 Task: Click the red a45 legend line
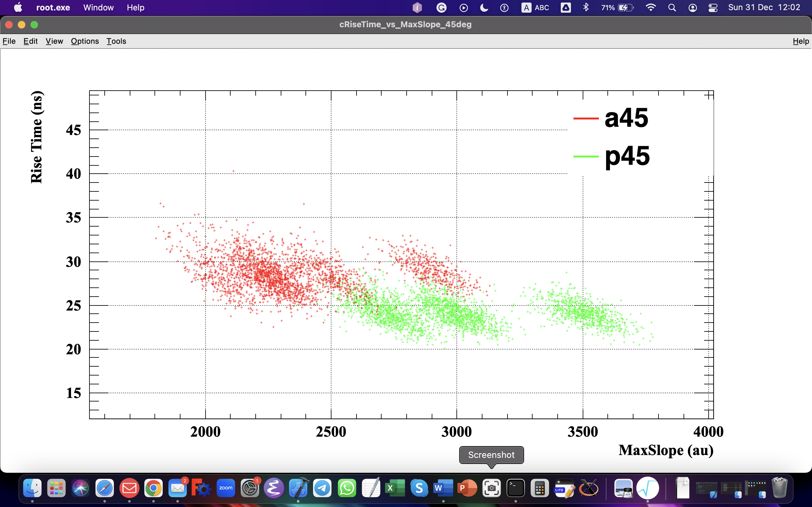tap(586, 119)
